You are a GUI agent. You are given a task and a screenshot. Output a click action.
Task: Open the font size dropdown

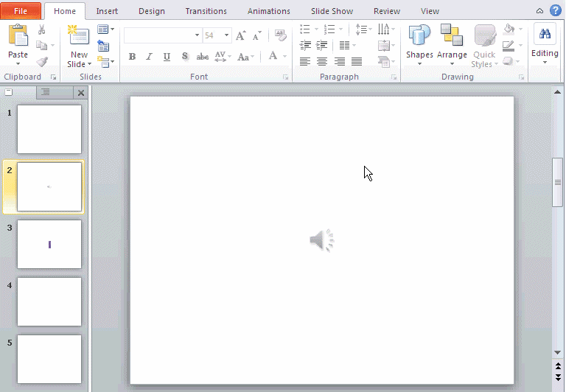coord(226,35)
